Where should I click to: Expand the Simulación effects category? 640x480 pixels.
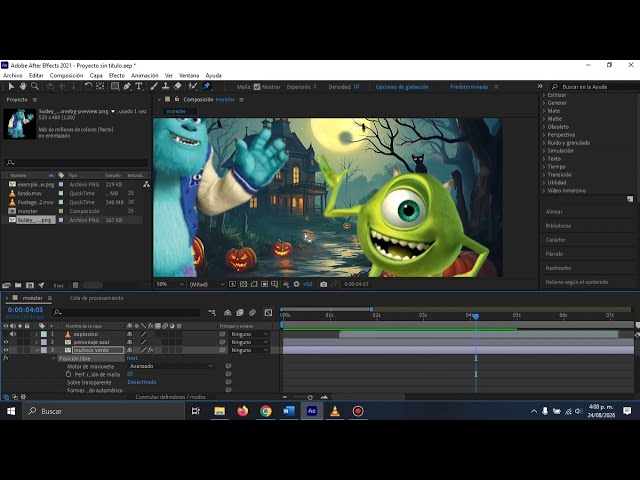coord(544,151)
